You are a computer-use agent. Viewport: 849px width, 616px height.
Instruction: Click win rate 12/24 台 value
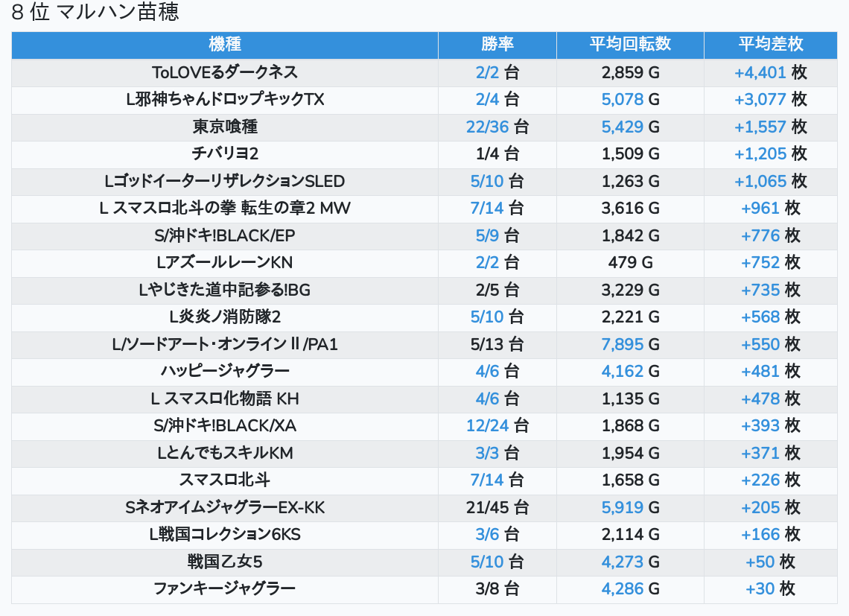click(x=497, y=426)
